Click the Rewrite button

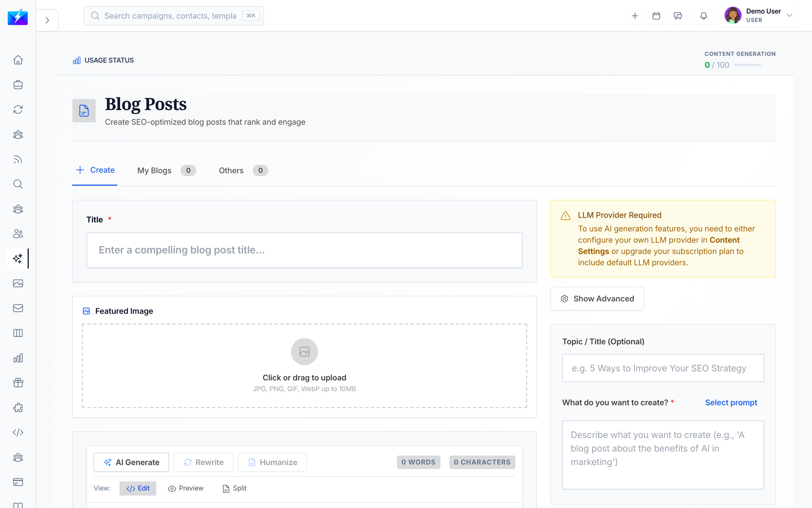pyautogui.click(x=203, y=462)
